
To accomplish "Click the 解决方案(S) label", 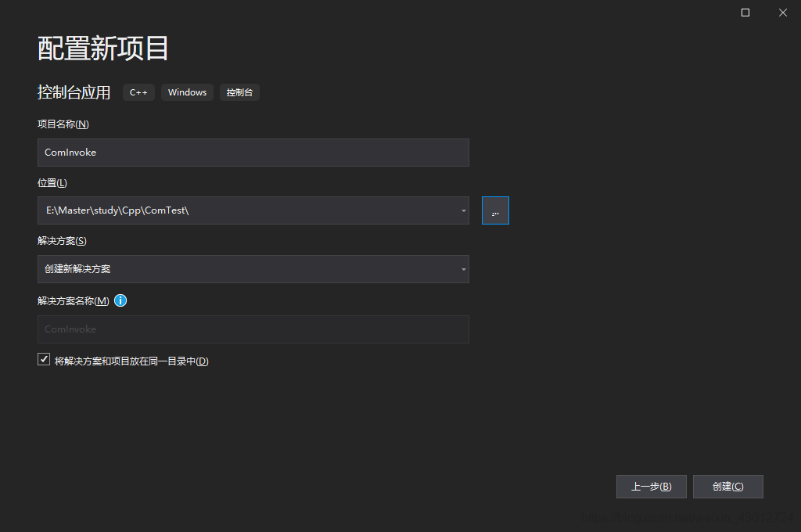I will click(62, 241).
